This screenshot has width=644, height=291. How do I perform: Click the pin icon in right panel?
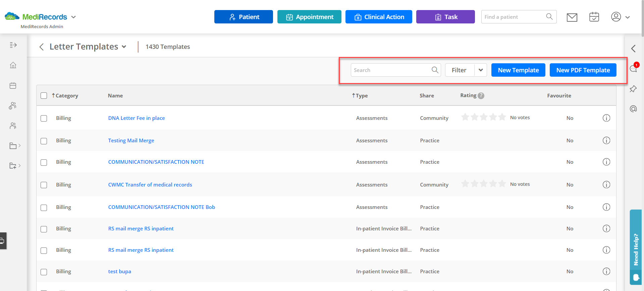[x=633, y=89]
